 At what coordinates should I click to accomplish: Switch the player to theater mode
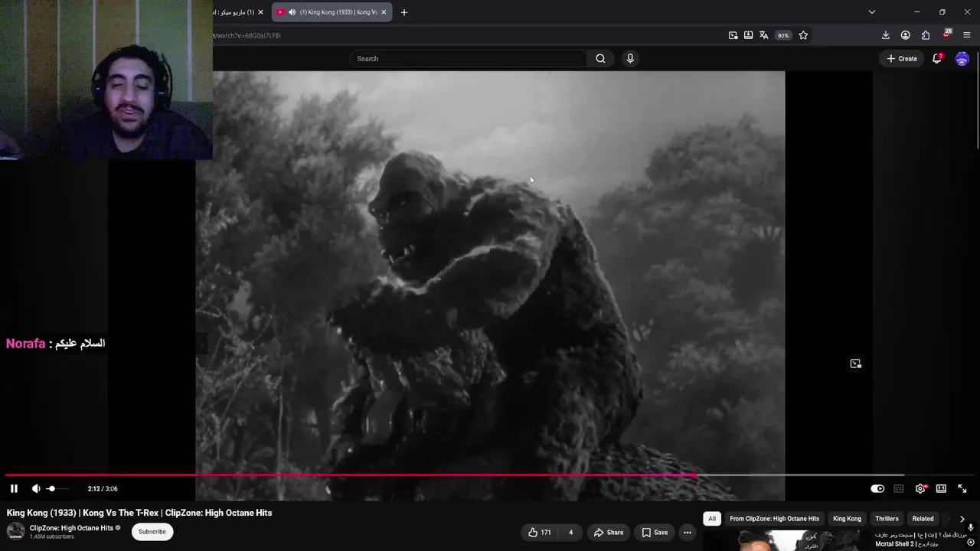tap(941, 488)
